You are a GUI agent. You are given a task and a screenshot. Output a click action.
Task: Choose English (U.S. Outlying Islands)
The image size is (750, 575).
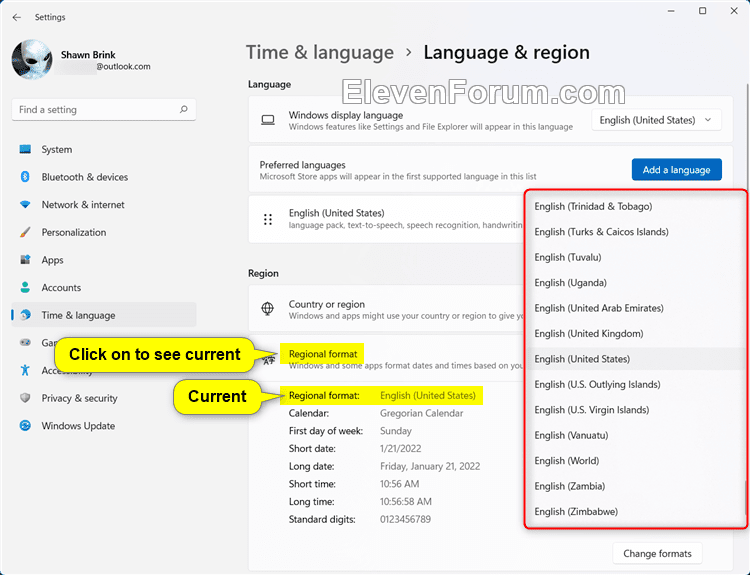tap(635, 385)
